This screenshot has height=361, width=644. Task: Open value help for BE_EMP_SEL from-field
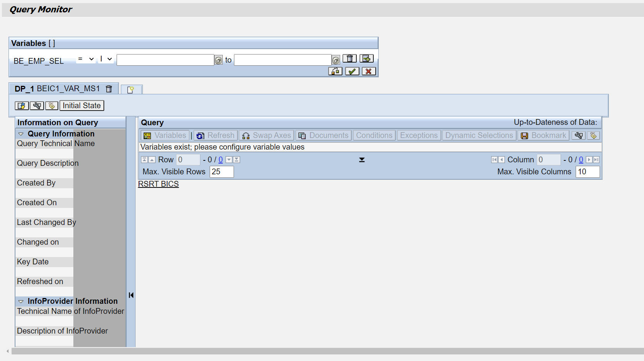click(x=219, y=60)
